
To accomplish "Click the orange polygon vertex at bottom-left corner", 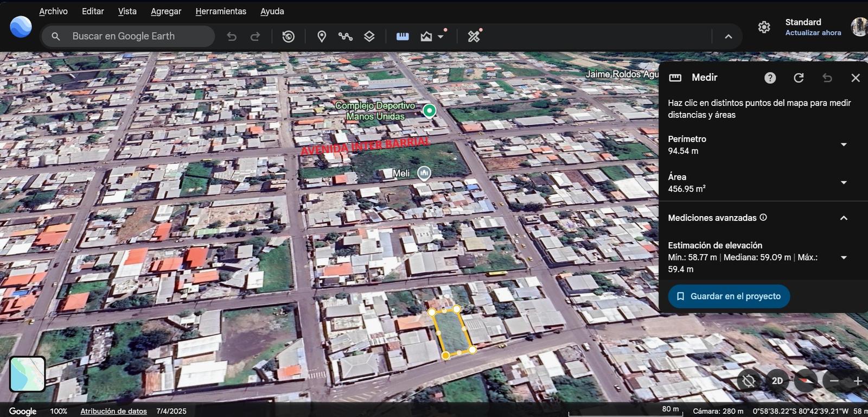I will pos(445,356).
